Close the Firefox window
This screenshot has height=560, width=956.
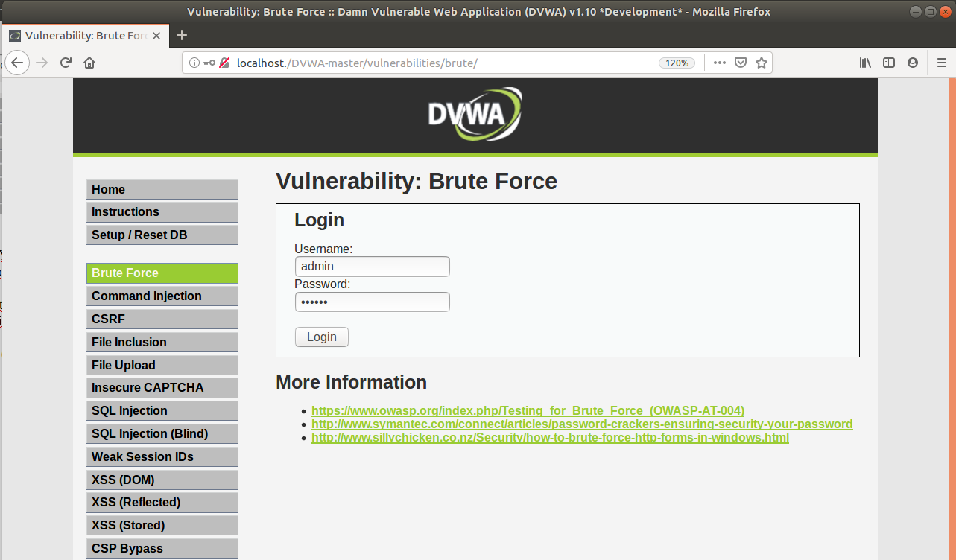click(x=946, y=11)
